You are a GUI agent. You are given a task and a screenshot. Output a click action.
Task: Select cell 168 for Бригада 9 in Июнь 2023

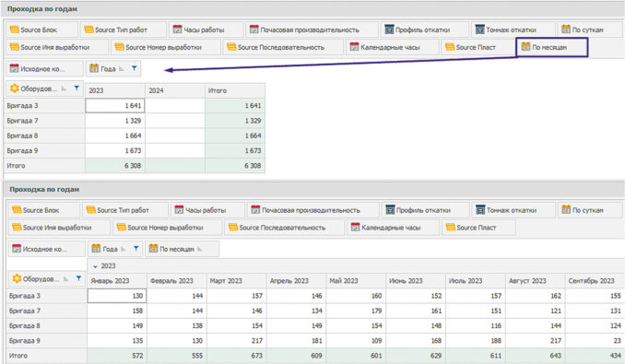(x=416, y=341)
